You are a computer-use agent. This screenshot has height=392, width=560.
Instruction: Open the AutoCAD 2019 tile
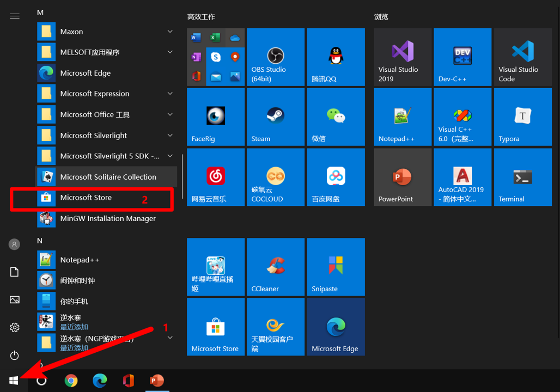(x=462, y=177)
